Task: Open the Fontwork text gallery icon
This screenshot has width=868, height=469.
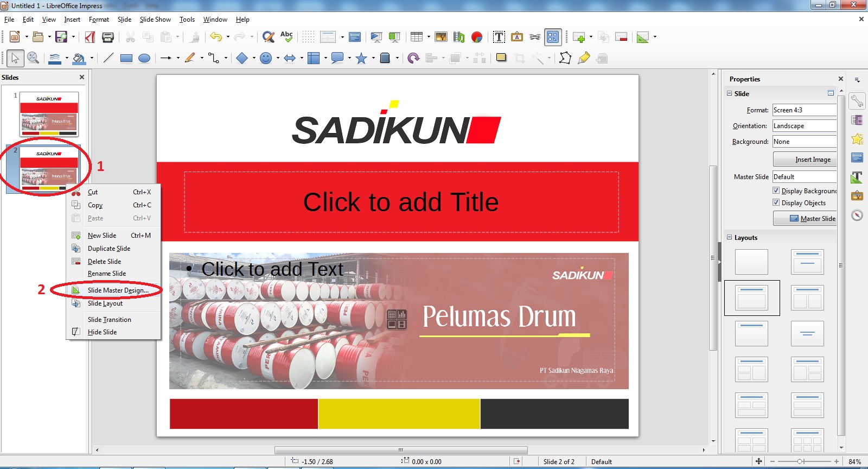Action: tap(517, 37)
